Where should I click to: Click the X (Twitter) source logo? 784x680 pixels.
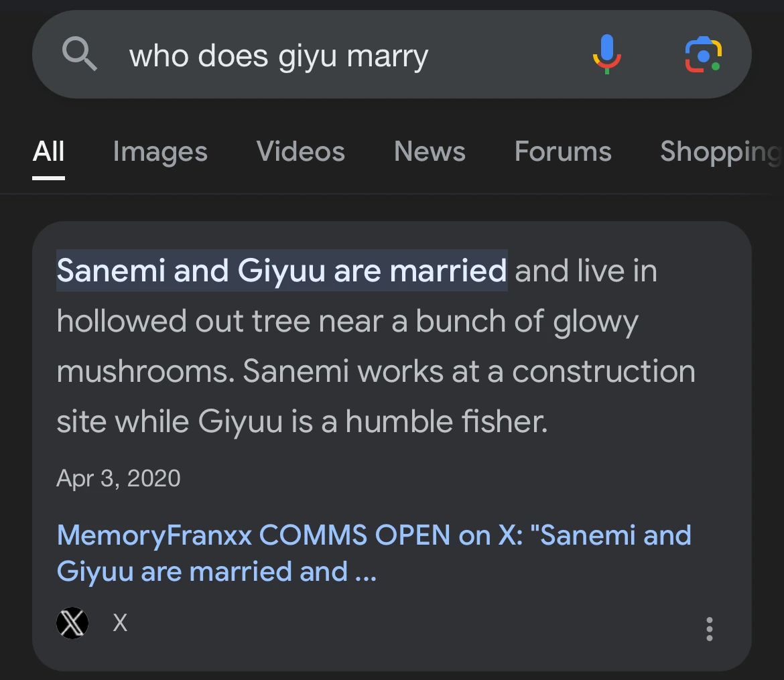point(72,622)
